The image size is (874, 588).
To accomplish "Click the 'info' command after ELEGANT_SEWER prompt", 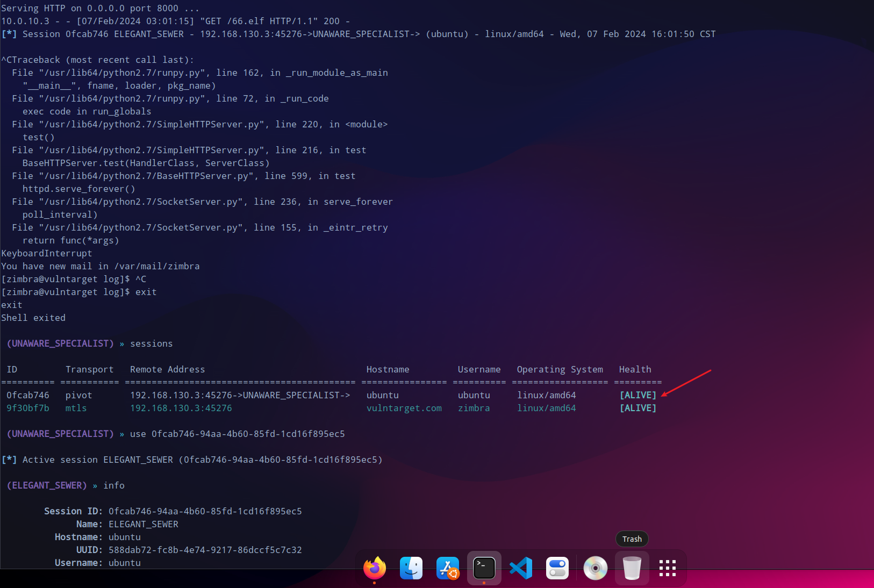I will [114, 485].
